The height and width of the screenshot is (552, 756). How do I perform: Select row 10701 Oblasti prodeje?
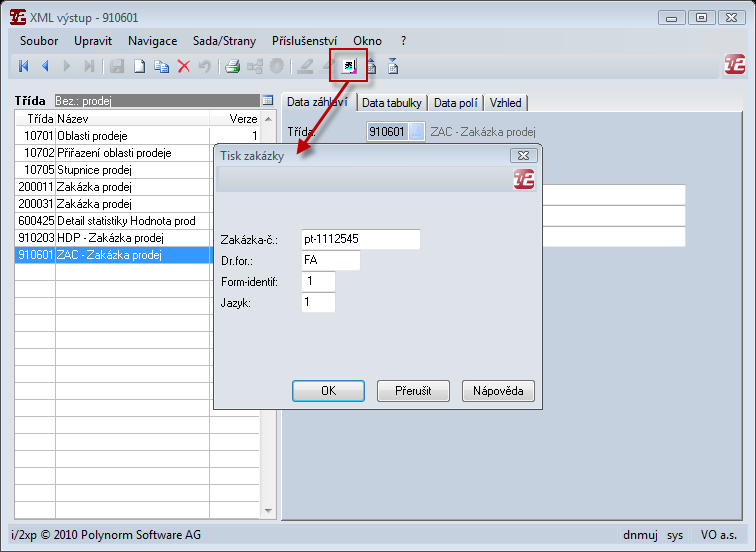[137, 136]
